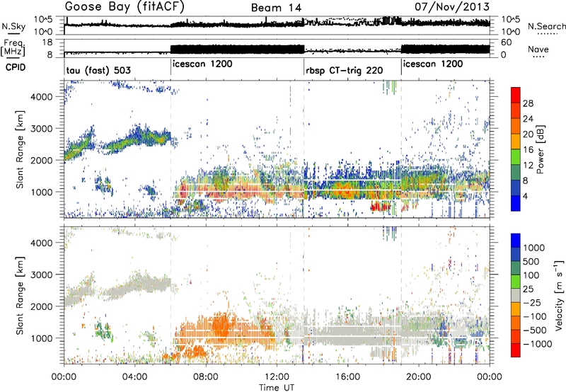Image resolution: width=566 pixels, height=392 pixels.
Task: Click the '60' Nave axis tick label
Action: pos(507,42)
